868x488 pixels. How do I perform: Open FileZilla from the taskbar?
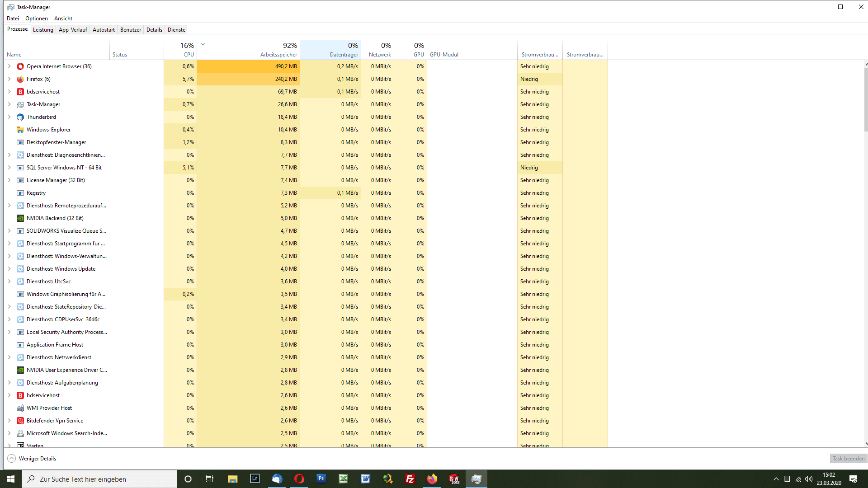click(410, 479)
